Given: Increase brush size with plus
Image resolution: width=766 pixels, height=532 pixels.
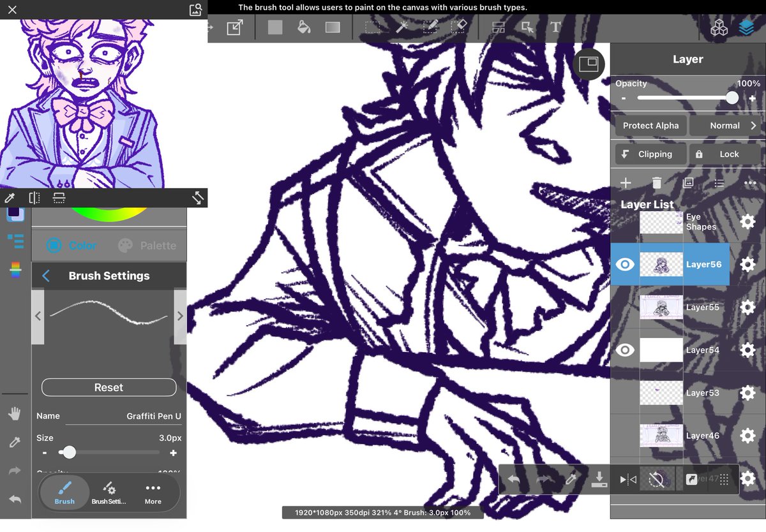Looking at the screenshot, I should pos(173,453).
